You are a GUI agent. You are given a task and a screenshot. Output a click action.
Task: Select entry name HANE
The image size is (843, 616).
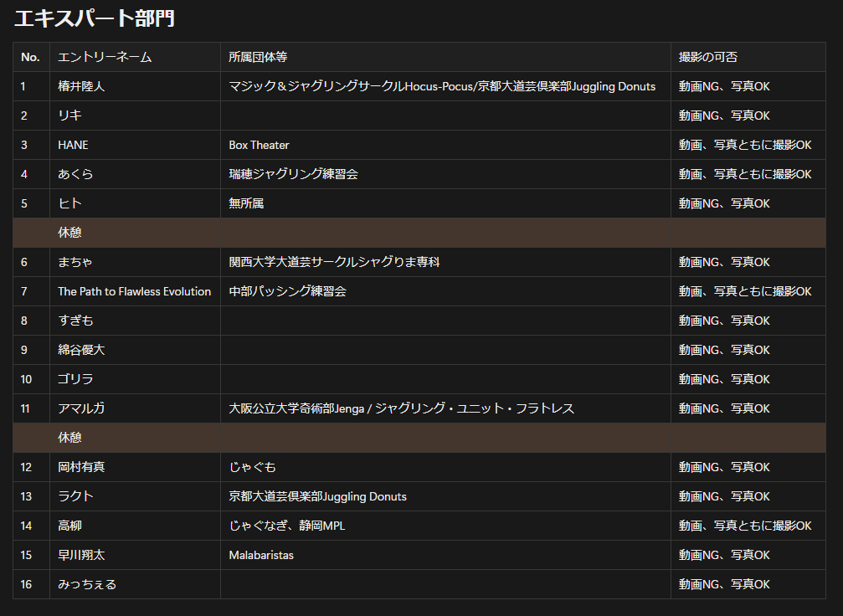(73, 145)
